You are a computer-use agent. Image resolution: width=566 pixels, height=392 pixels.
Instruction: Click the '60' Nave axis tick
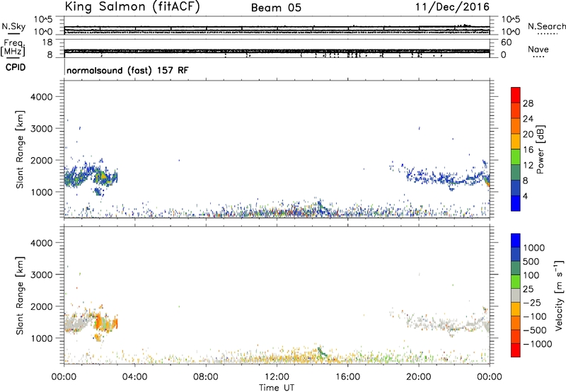coord(506,42)
